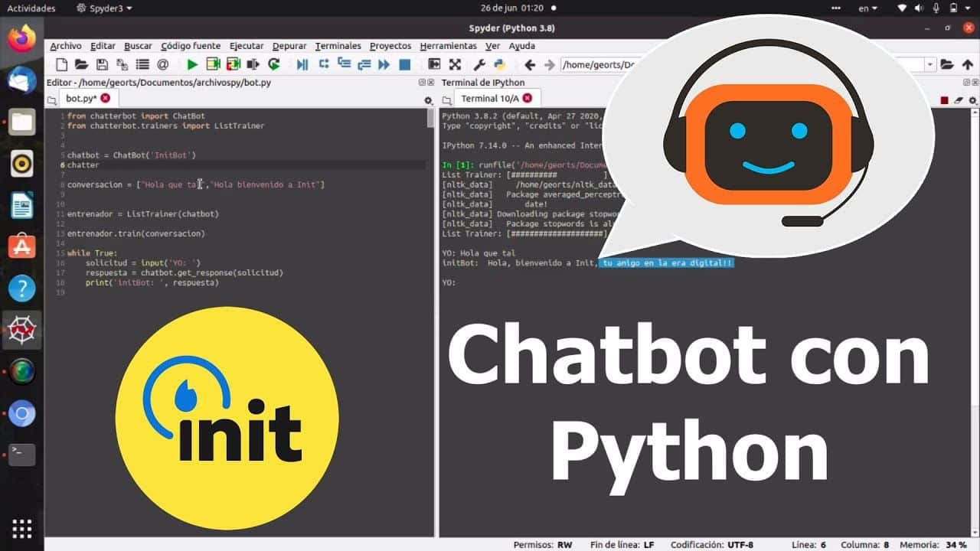Screen dimensions: 980x551
Task: Expand the working directory dropdown arrow
Action: pyautogui.click(x=929, y=64)
